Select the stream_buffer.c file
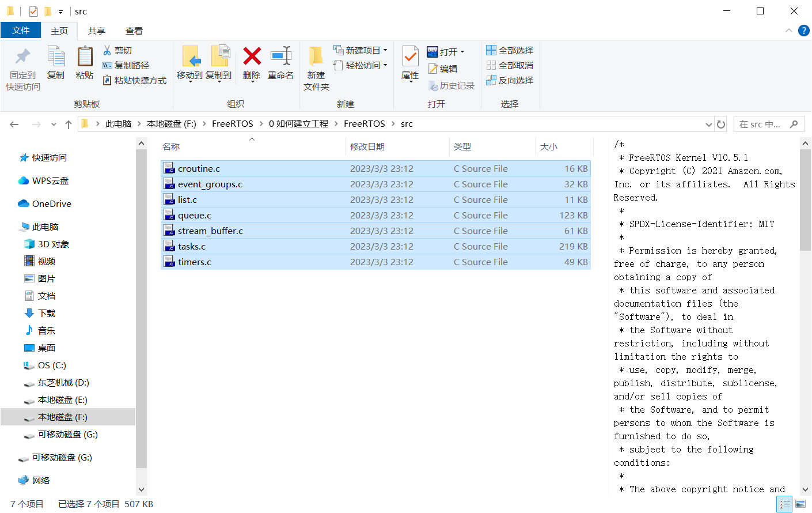 coord(375,231)
